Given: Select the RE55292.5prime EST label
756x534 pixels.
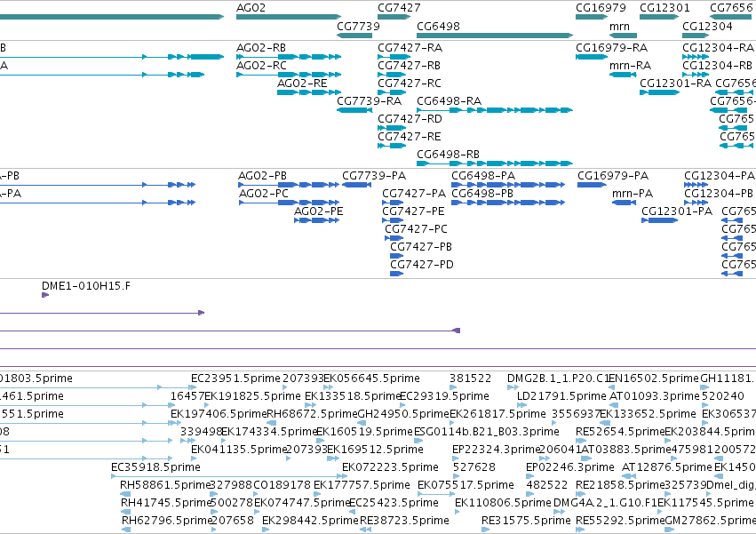Looking at the screenshot, I should tap(620, 521).
